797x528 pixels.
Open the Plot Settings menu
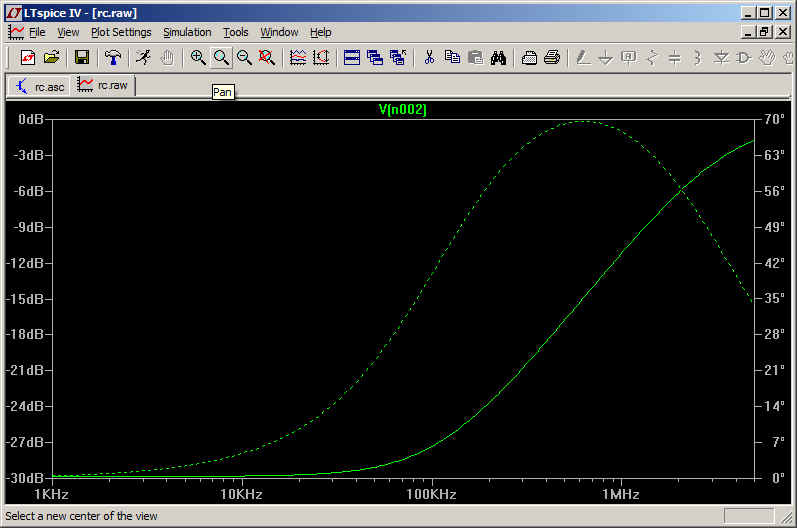click(121, 32)
